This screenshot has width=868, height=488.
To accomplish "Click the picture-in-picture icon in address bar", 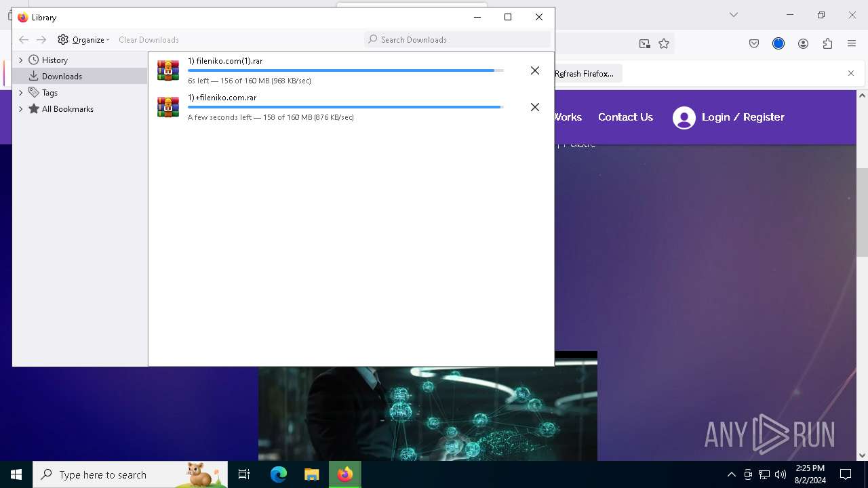I will [644, 43].
